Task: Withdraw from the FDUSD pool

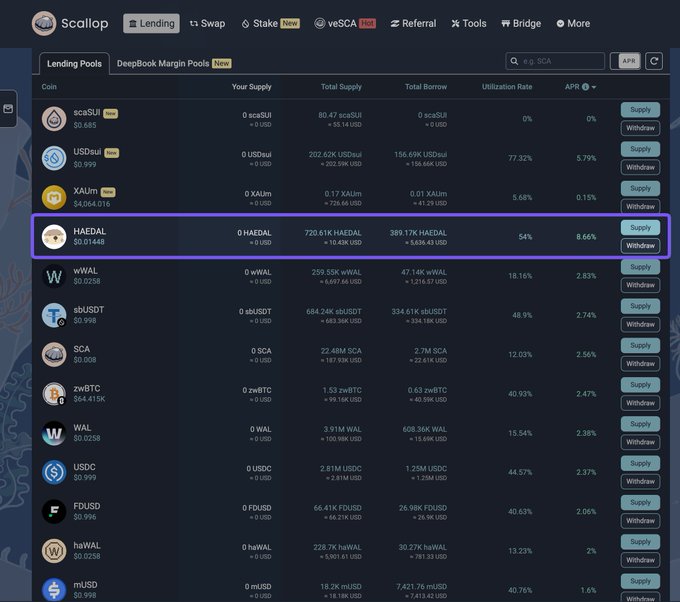Action: [640, 520]
